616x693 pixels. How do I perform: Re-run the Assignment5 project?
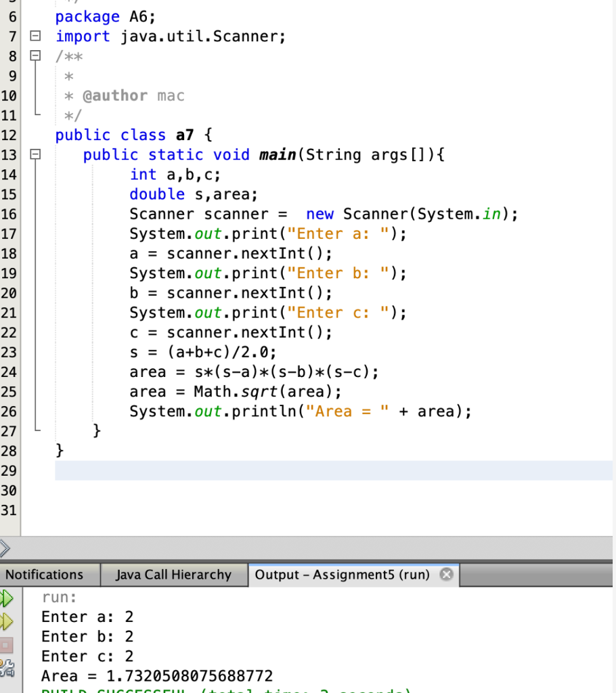pyautogui.click(x=5, y=597)
